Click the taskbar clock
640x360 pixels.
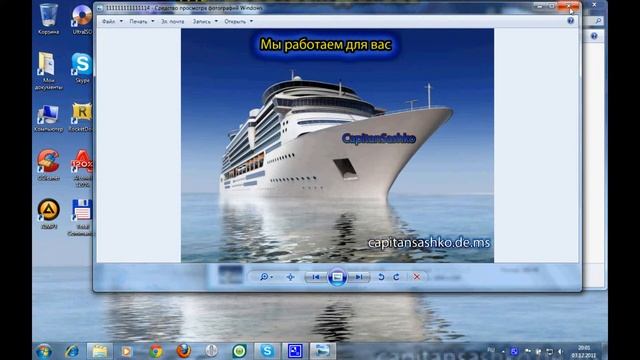(584, 351)
